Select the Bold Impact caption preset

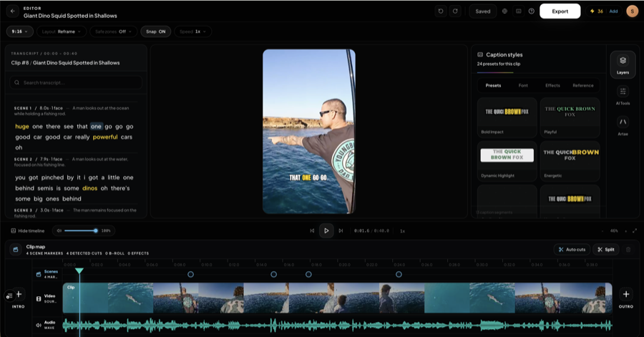tap(507, 118)
